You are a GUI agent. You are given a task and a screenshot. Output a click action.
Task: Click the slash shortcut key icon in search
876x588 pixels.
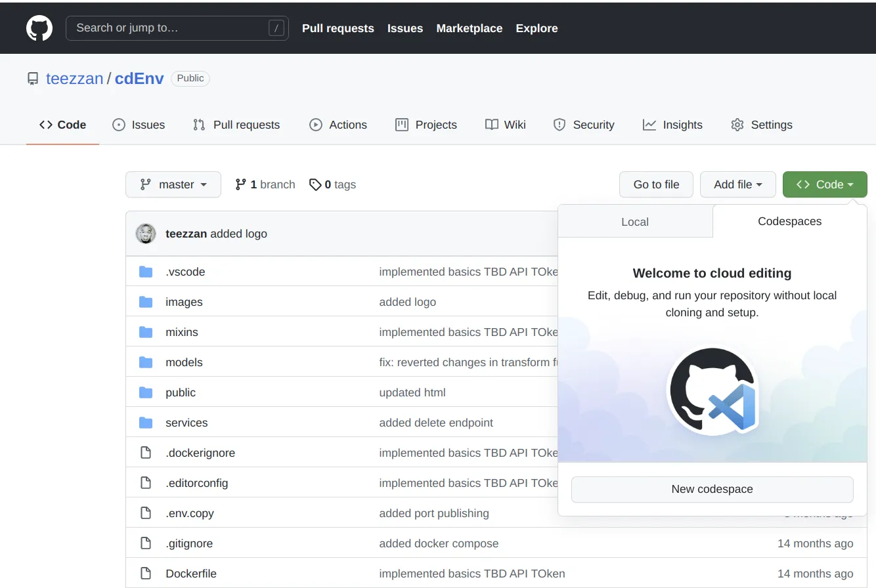[276, 28]
